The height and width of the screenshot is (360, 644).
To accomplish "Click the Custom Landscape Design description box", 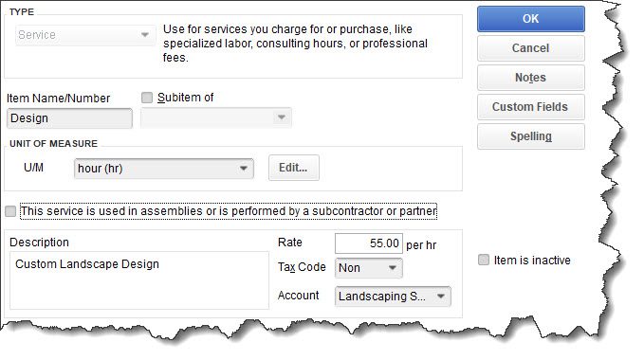I will pos(139,280).
